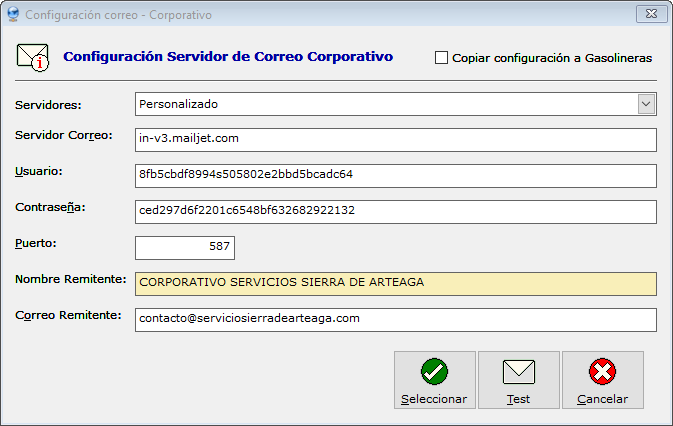Select the Puerto field showing 587
This screenshot has width=673, height=426.
point(184,247)
